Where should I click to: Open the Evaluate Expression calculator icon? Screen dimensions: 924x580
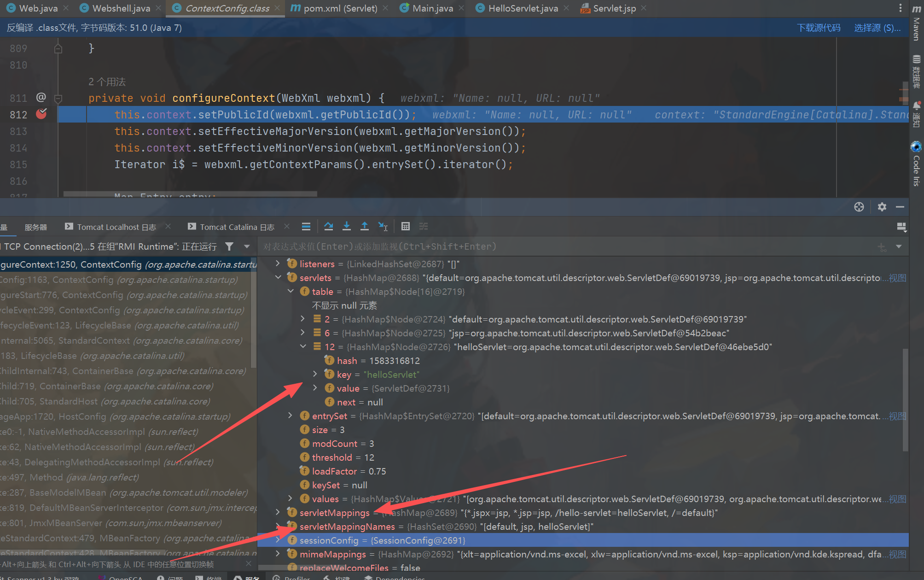coord(405,226)
